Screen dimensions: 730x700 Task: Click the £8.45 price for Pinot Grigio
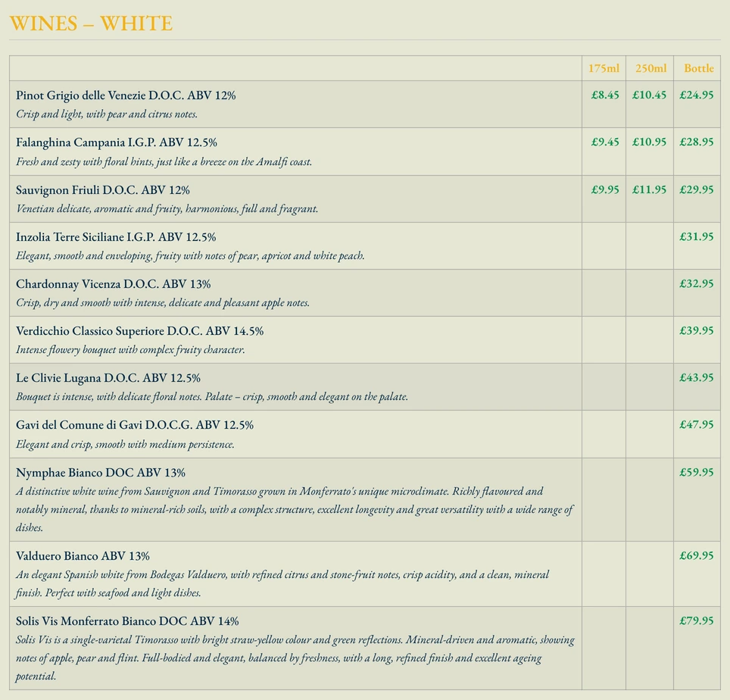point(605,95)
